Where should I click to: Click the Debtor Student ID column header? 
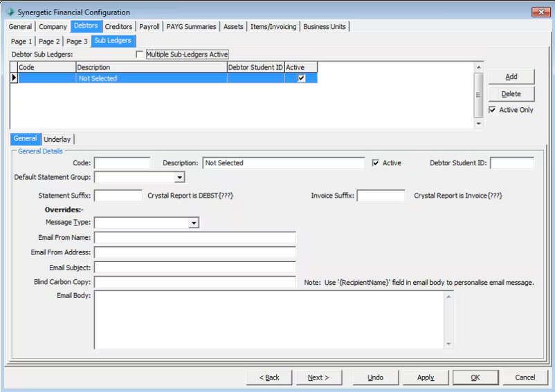pyautogui.click(x=255, y=67)
